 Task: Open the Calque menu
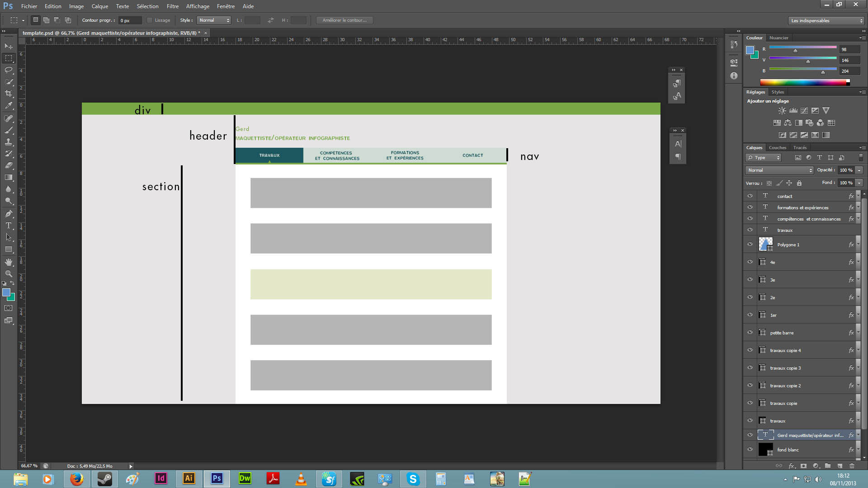click(x=100, y=6)
